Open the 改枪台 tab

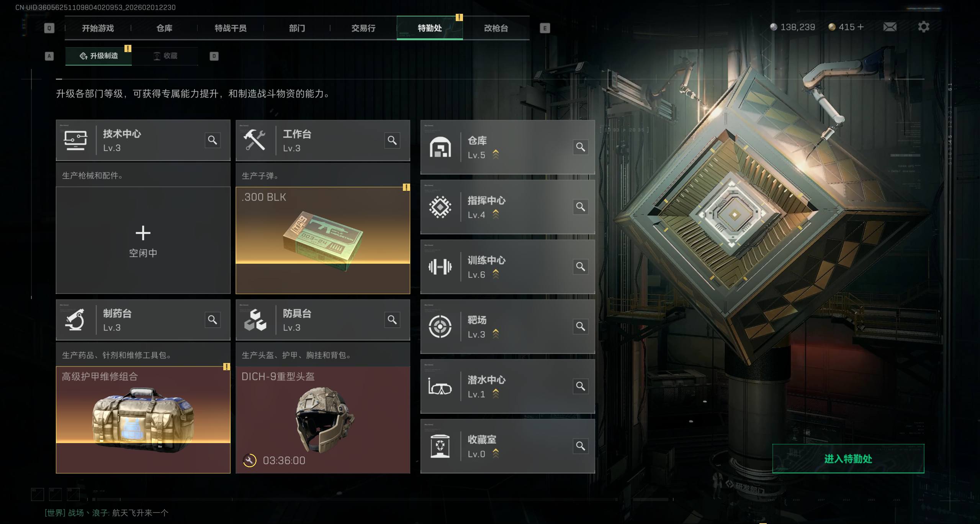click(496, 28)
